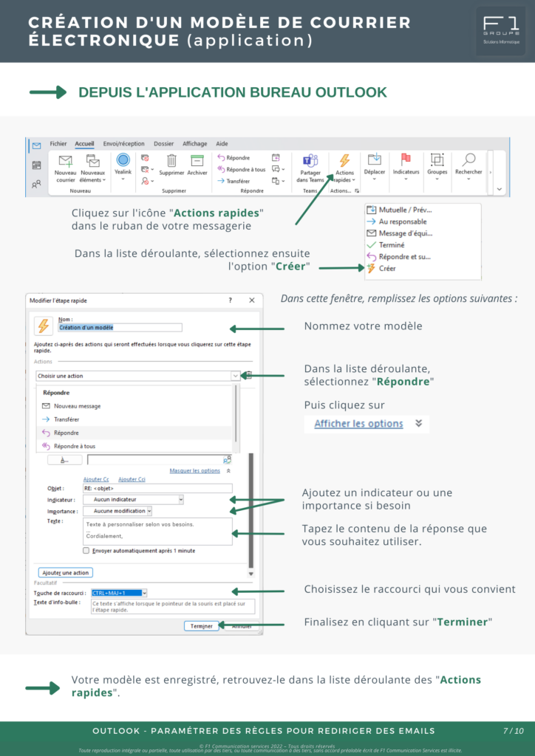Click the Terminer button

coord(201,626)
